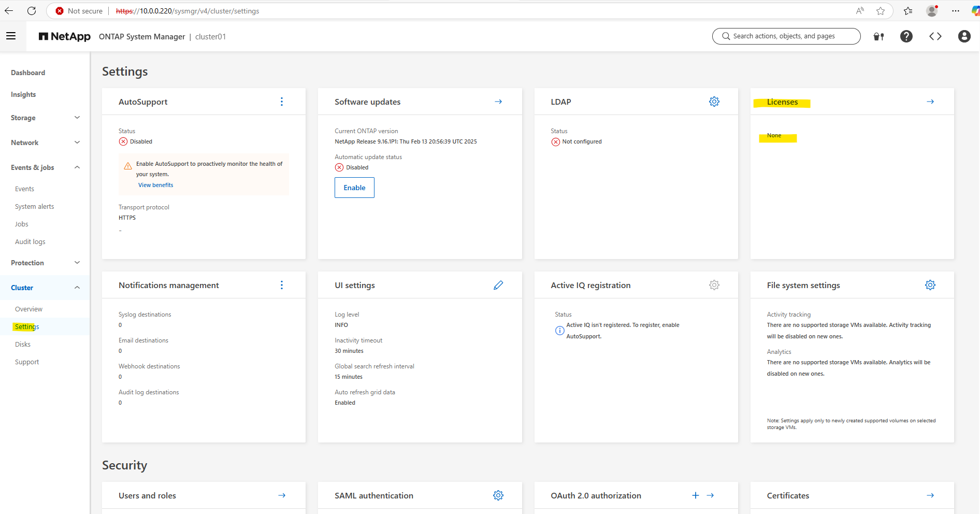Viewport: 980px width, 514px height.
Task: Click the browser address bar URL
Action: pyautogui.click(x=188, y=11)
